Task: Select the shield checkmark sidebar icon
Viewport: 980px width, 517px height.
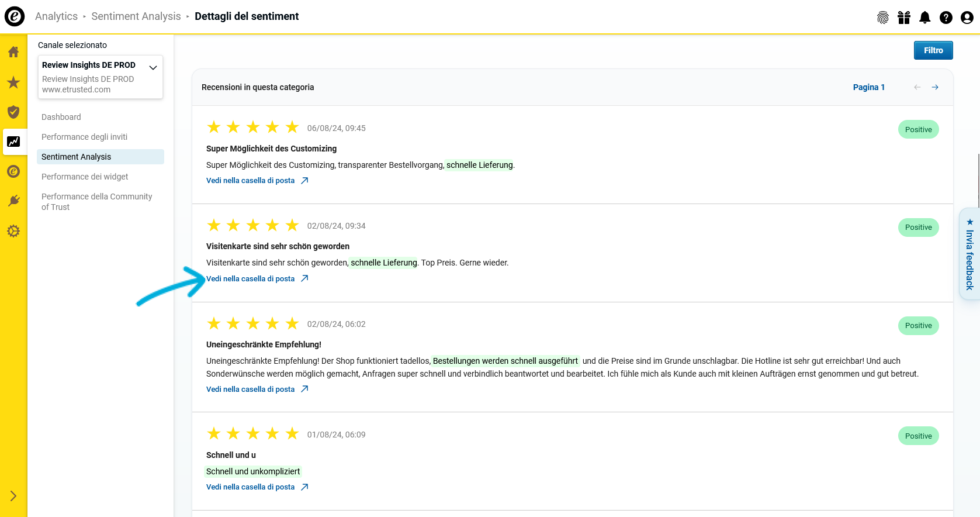Action: pyautogui.click(x=13, y=112)
